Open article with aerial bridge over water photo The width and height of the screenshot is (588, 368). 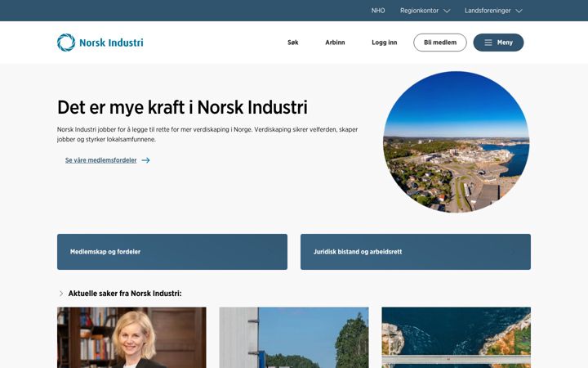pyautogui.click(x=456, y=338)
